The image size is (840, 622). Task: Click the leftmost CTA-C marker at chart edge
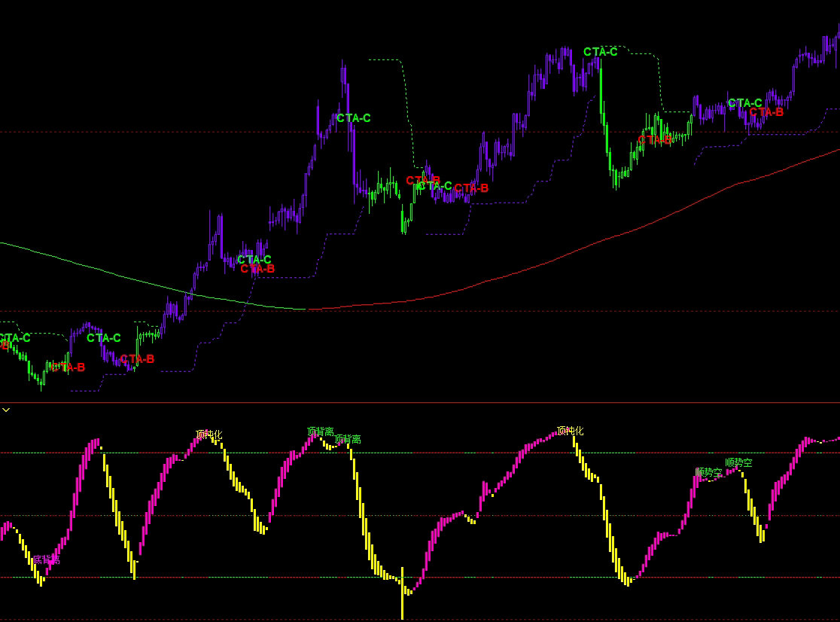tap(15, 338)
